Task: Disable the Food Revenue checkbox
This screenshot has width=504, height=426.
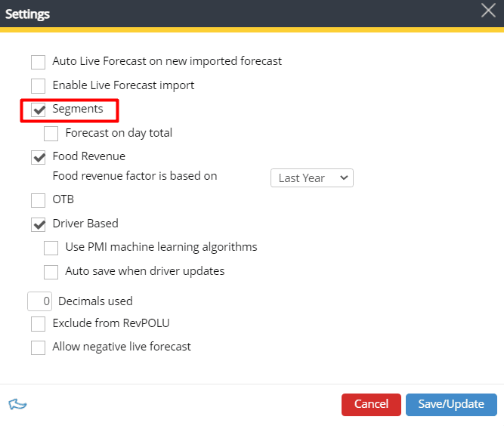Action: (39, 157)
